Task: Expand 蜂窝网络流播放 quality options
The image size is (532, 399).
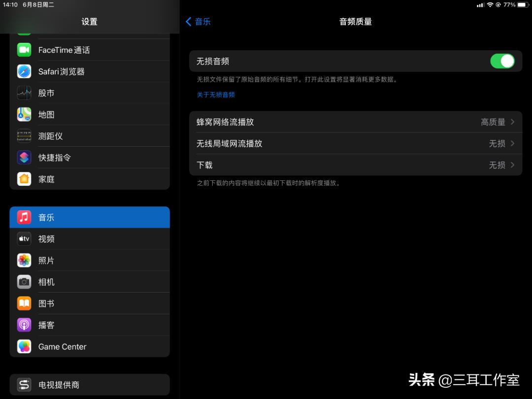Action: pos(355,122)
